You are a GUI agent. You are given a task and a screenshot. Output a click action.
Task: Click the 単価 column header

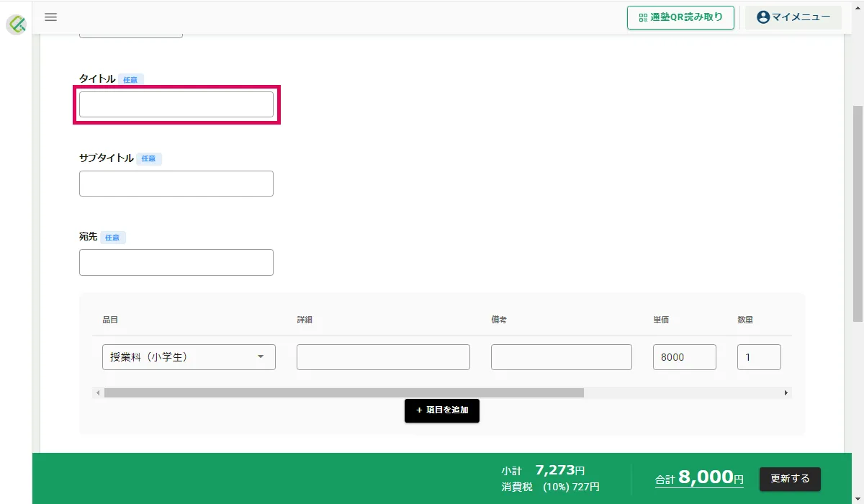click(661, 320)
